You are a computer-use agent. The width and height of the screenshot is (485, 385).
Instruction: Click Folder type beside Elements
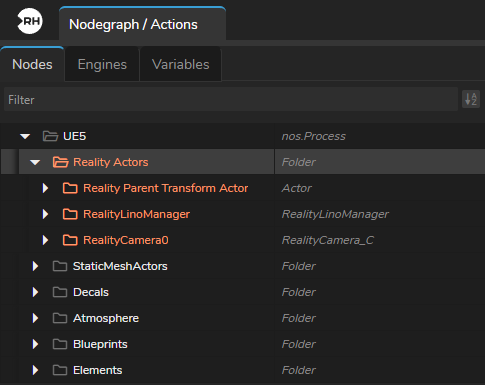point(298,370)
